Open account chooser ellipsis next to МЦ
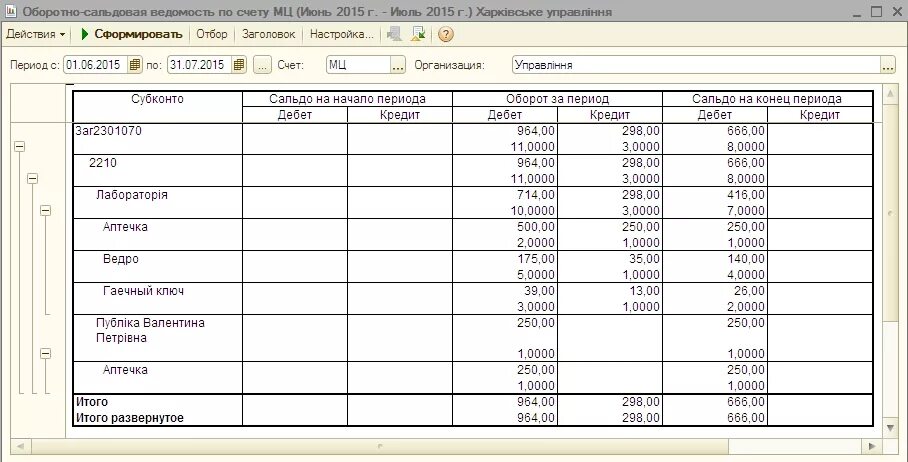Screen dimensions: 908x462 point(398,65)
